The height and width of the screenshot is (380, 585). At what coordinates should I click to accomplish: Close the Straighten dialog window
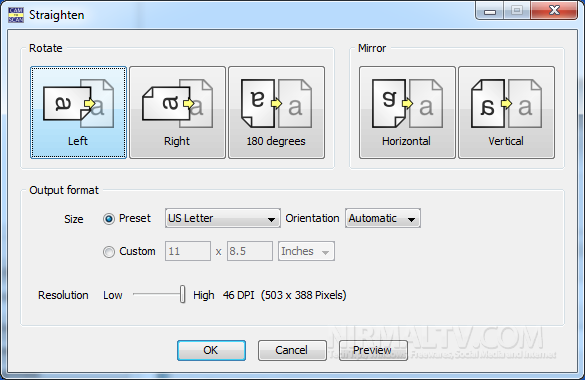pyautogui.click(x=554, y=11)
